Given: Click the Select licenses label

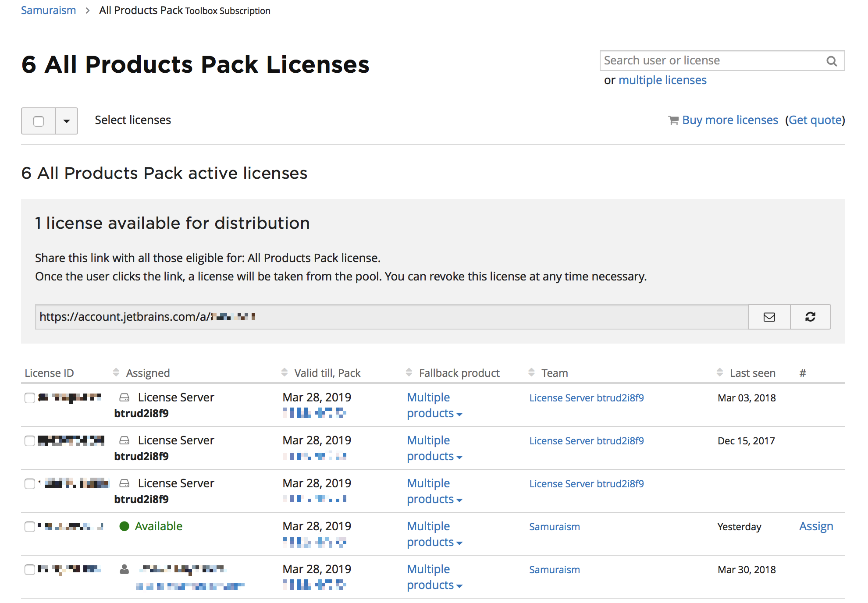Looking at the screenshot, I should [x=133, y=120].
